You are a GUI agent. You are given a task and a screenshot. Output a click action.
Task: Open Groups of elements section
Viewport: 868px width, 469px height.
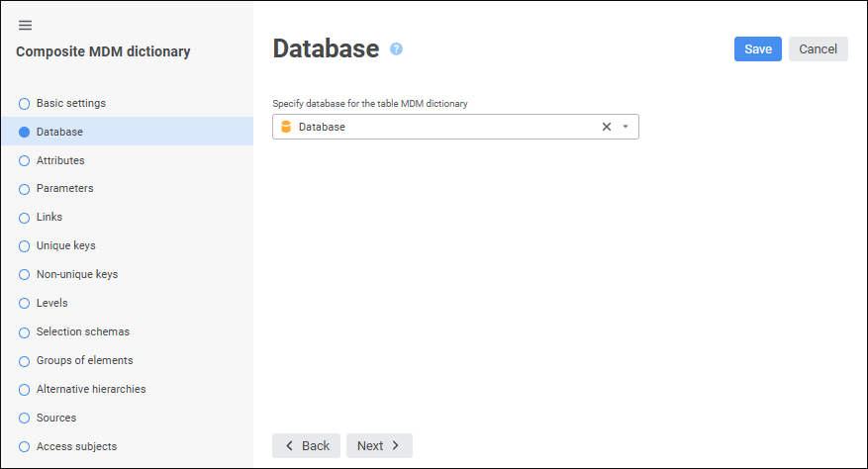coord(84,360)
